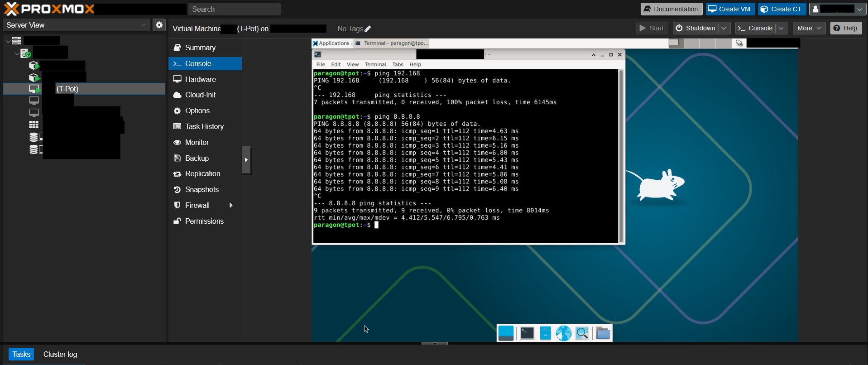Expand the noVNC side panel handle
This screenshot has height=365, width=868.
click(x=246, y=160)
